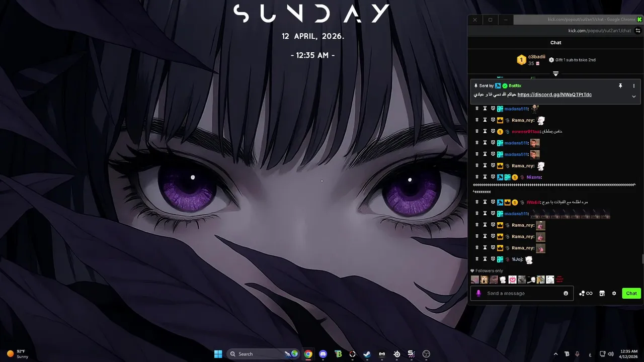The image size is (644, 362).
Task: Click the taskbar Search box
Action: coord(264,354)
